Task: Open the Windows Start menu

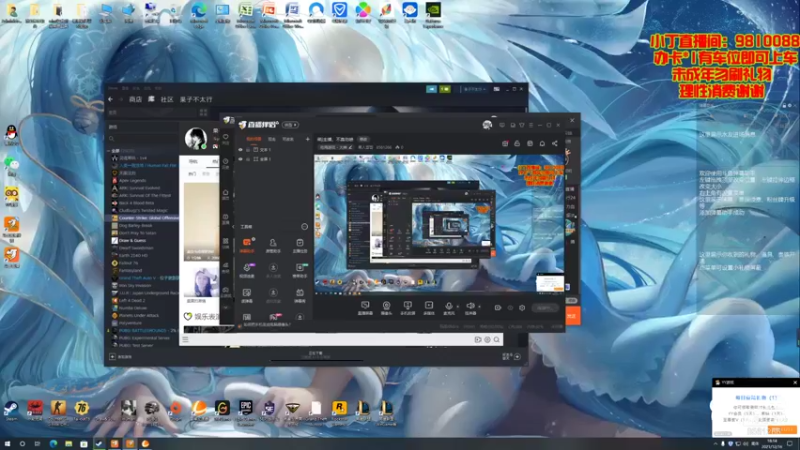Action: click(x=7, y=444)
